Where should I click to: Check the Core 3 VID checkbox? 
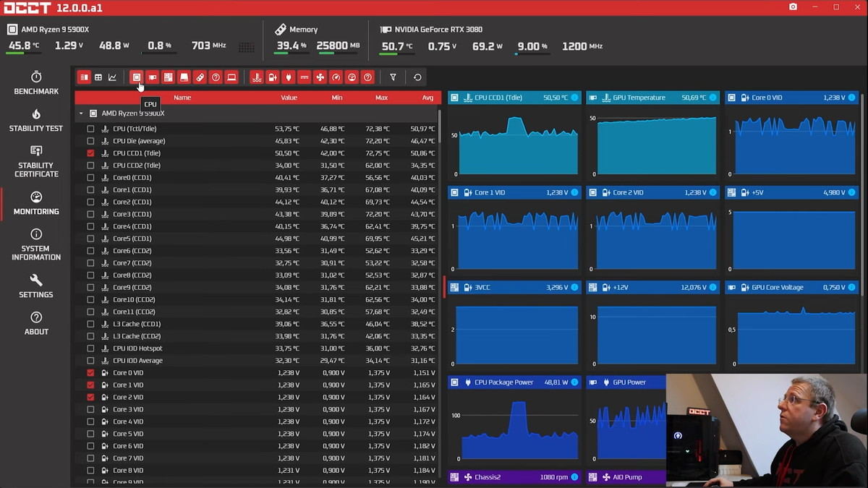click(x=90, y=409)
